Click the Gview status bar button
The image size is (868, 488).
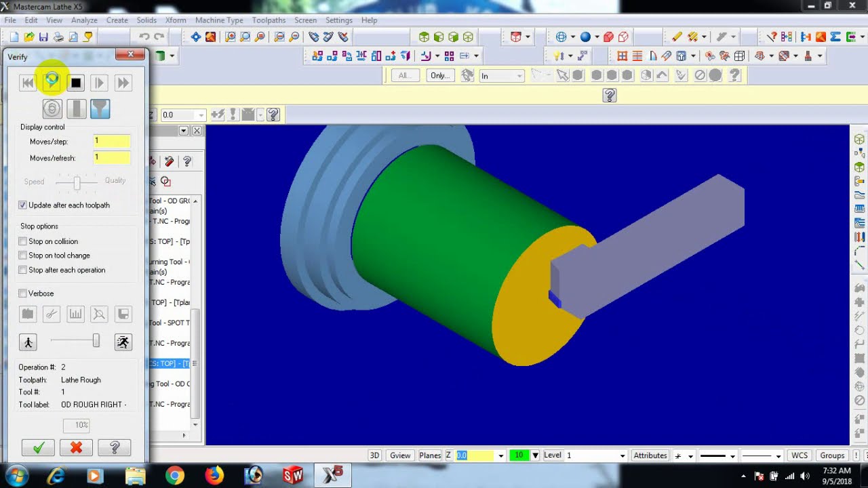pyautogui.click(x=400, y=455)
